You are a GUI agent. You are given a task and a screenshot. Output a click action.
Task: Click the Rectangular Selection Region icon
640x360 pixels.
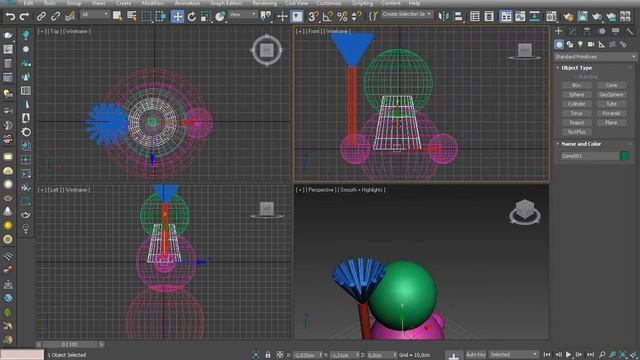[146, 16]
